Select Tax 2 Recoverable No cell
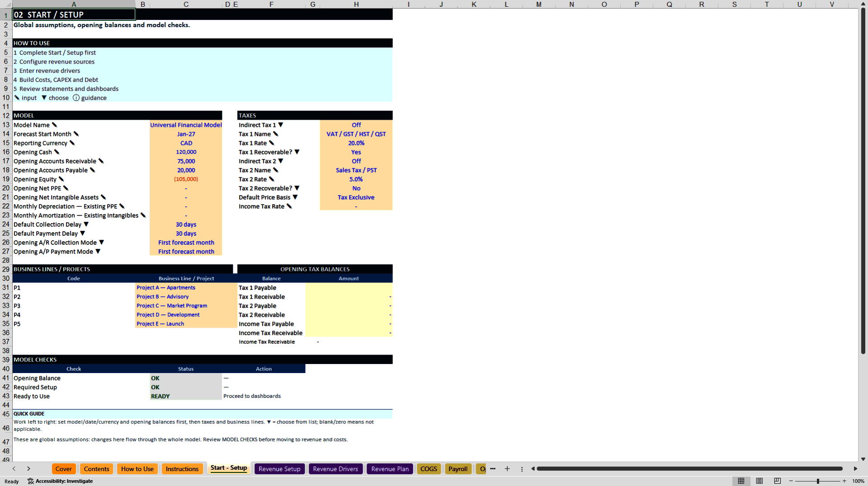Viewport: 868px width, 486px height. pos(356,188)
